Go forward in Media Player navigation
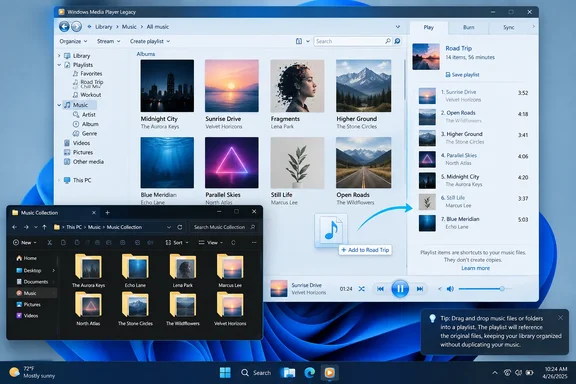This screenshot has height=384, width=576. click(x=76, y=26)
